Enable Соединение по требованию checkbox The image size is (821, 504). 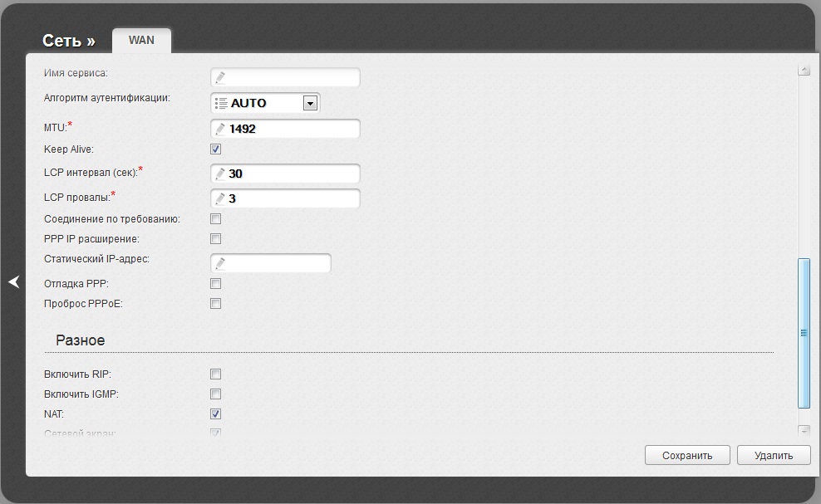point(216,218)
